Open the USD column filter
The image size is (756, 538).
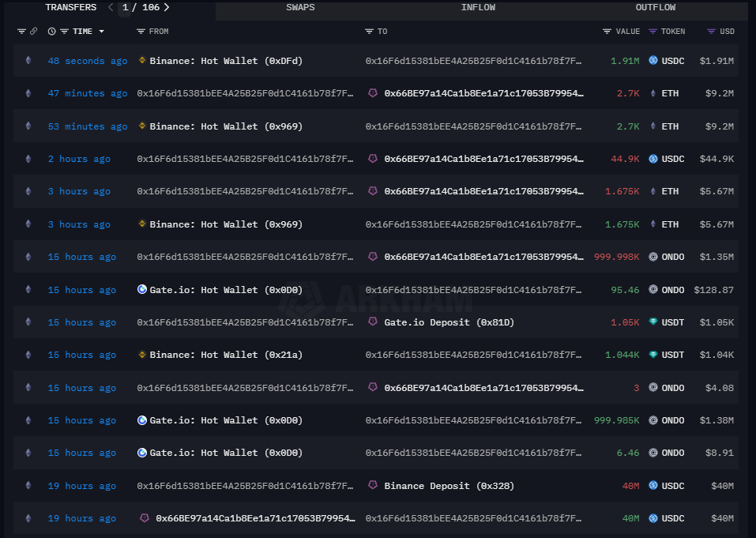[711, 32]
